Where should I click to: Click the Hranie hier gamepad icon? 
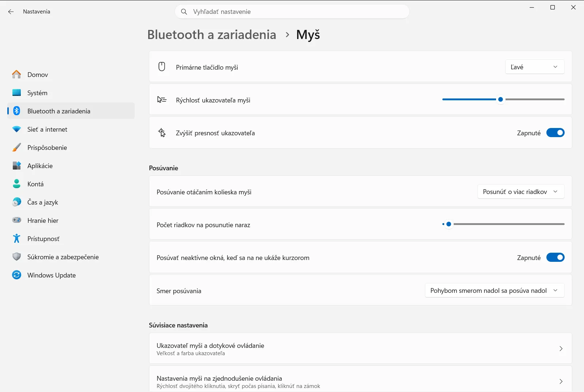pos(16,220)
